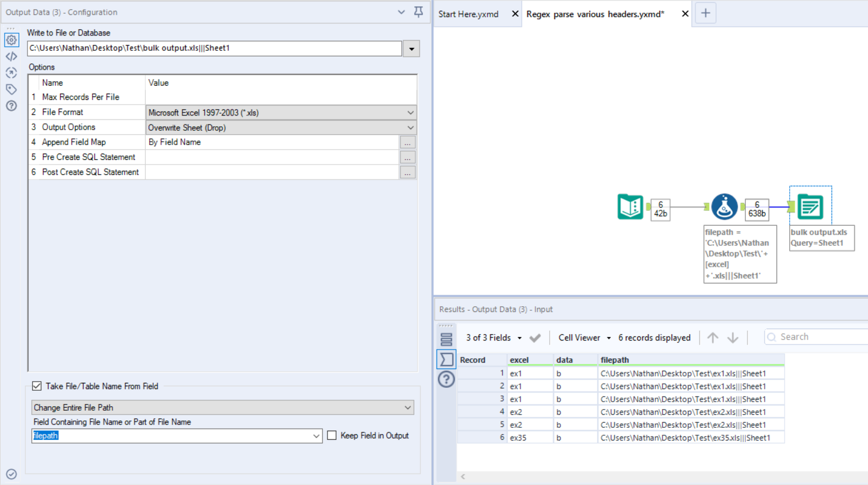Open a new workflow with the plus tab
Viewport: 868px width, 485px height.
tap(705, 13)
